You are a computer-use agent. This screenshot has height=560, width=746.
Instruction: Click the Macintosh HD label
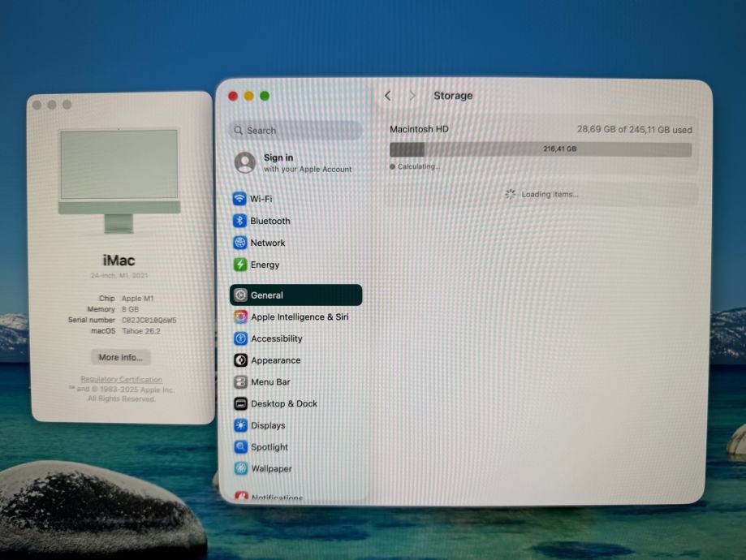coord(419,129)
